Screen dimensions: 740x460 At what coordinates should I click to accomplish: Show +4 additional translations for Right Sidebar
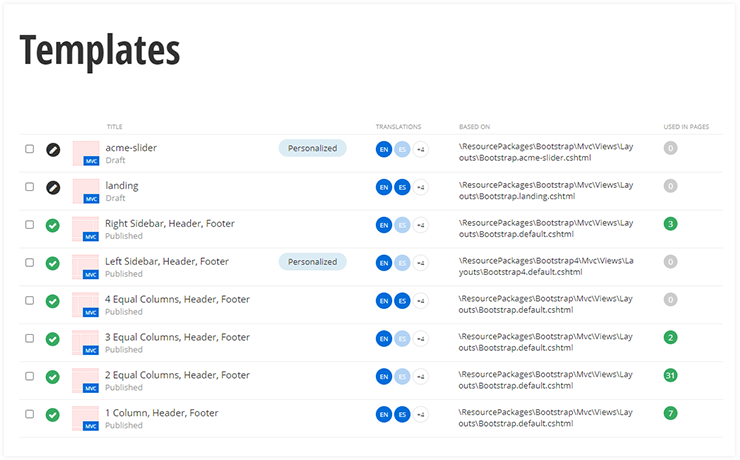pos(421,225)
